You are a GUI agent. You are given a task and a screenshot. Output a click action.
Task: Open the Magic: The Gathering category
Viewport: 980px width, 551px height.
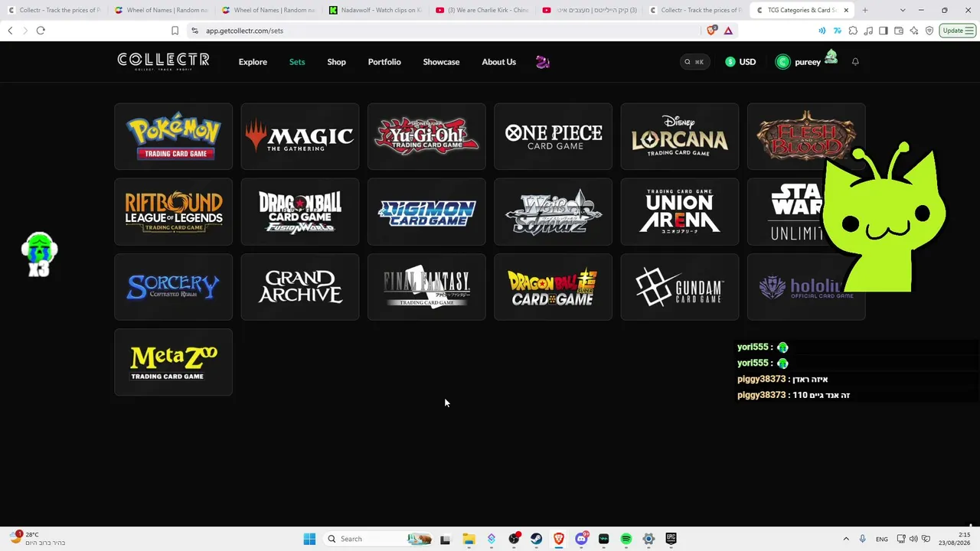tap(299, 136)
